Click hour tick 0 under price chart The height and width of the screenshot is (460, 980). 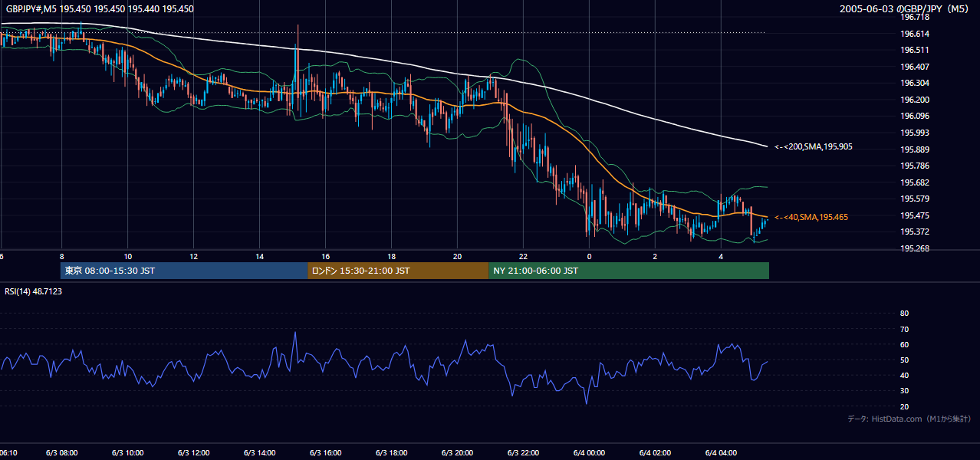click(x=589, y=256)
